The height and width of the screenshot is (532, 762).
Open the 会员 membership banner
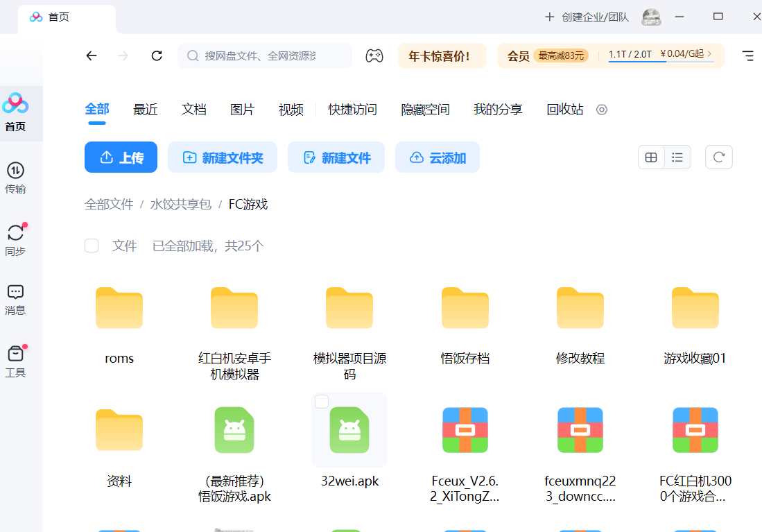pos(610,56)
